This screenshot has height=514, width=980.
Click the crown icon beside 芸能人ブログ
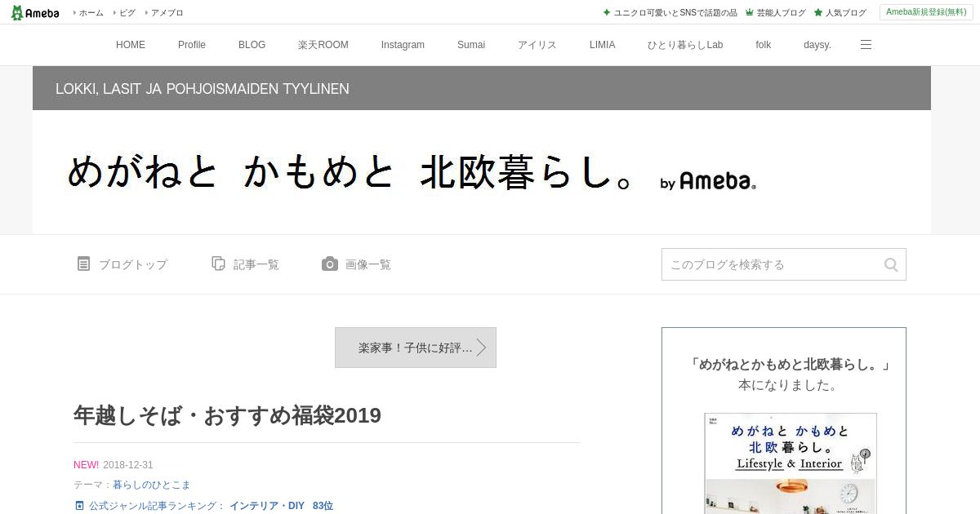pyautogui.click(x=749, y=12)
